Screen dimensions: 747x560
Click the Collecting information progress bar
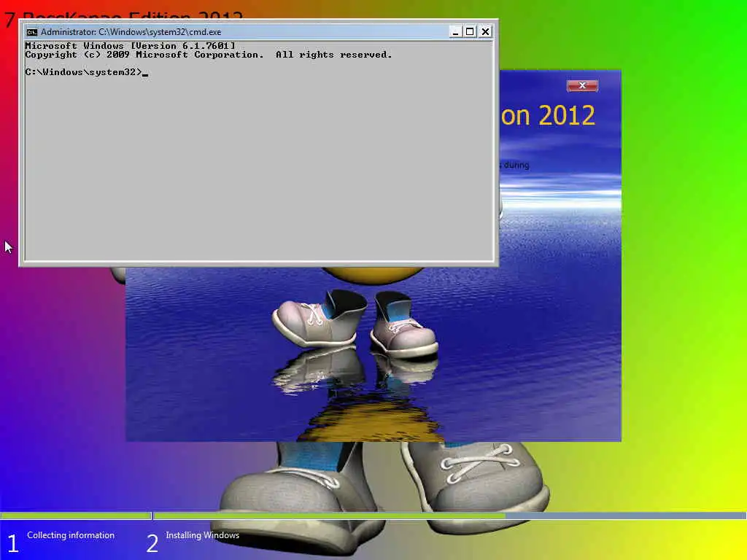point(75,516)
